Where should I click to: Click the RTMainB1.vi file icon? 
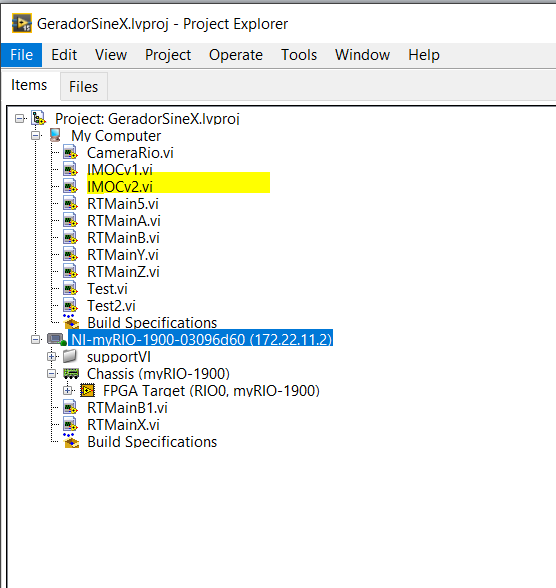click(70, 408)
